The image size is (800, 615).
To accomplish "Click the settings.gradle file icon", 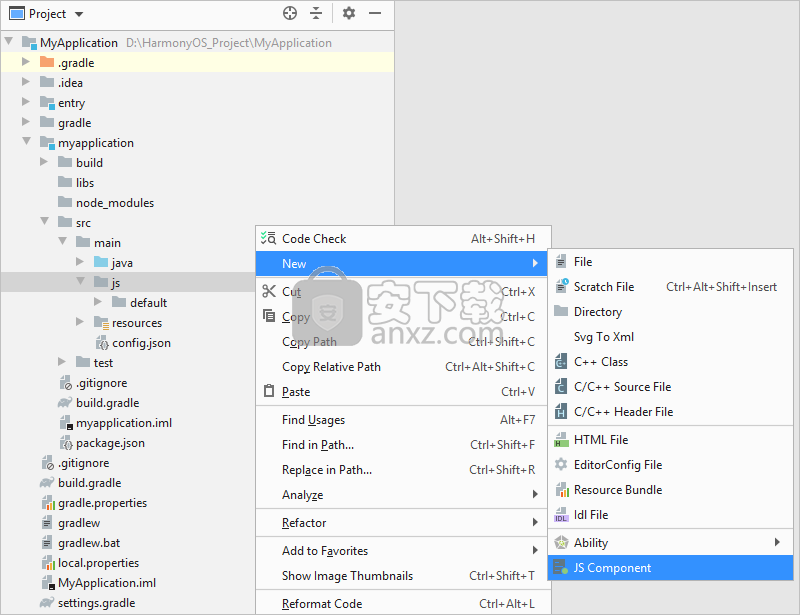I will point(47,603).
